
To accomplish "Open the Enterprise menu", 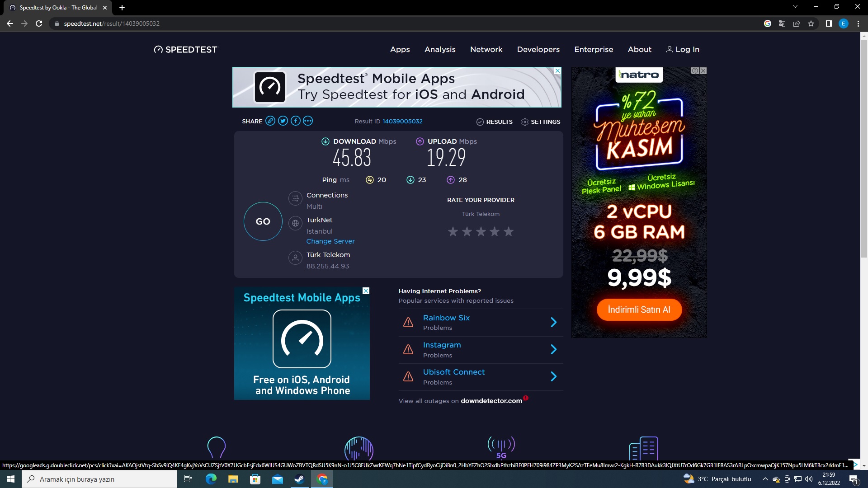I will point(594,49).
